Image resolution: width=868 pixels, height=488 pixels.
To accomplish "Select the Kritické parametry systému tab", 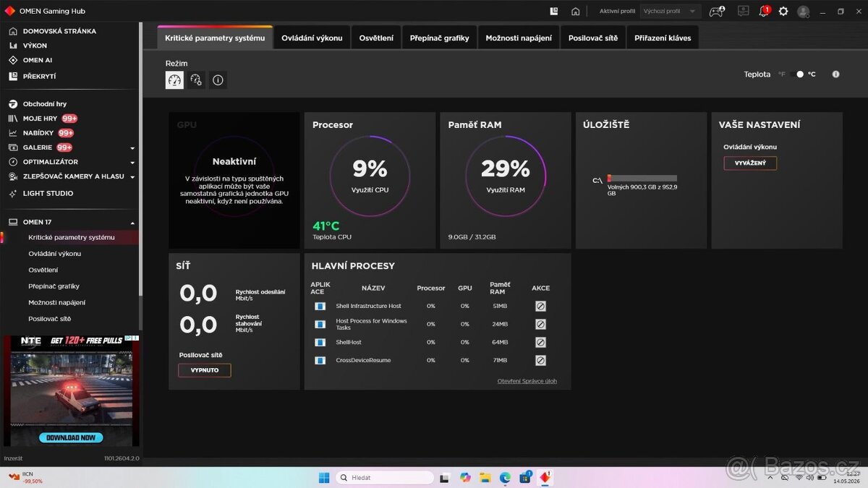I will tap(215, 38).
